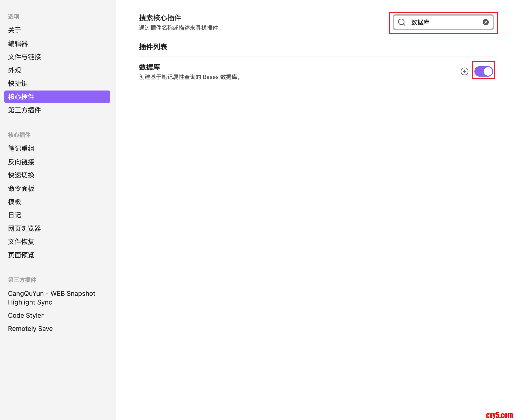Go to 文件与链接 settings
The height and width of the screenshot is (420, 514).
click(x=24, y=57)
